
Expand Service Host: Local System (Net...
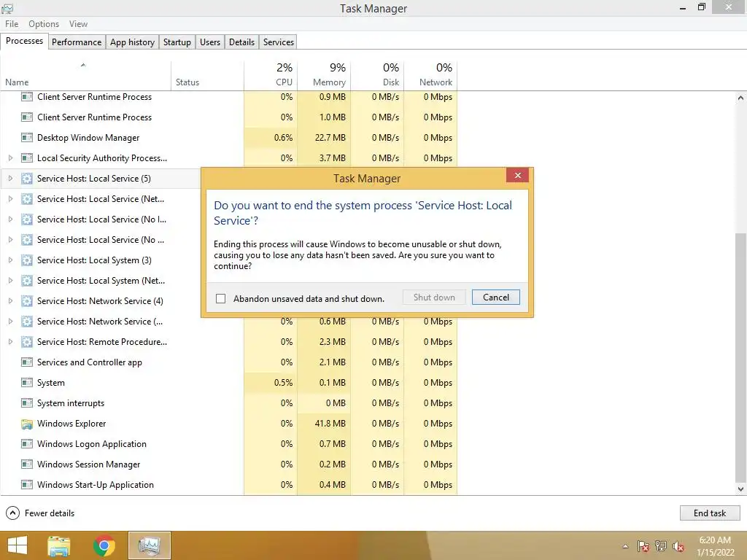coord(10,281)
